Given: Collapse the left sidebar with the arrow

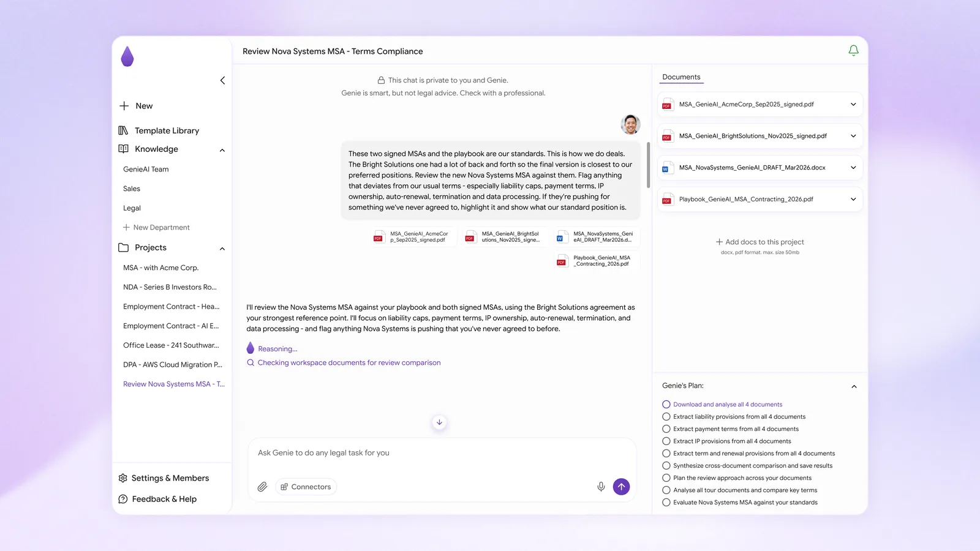Looking at the screenshot, I should [222, 80].
